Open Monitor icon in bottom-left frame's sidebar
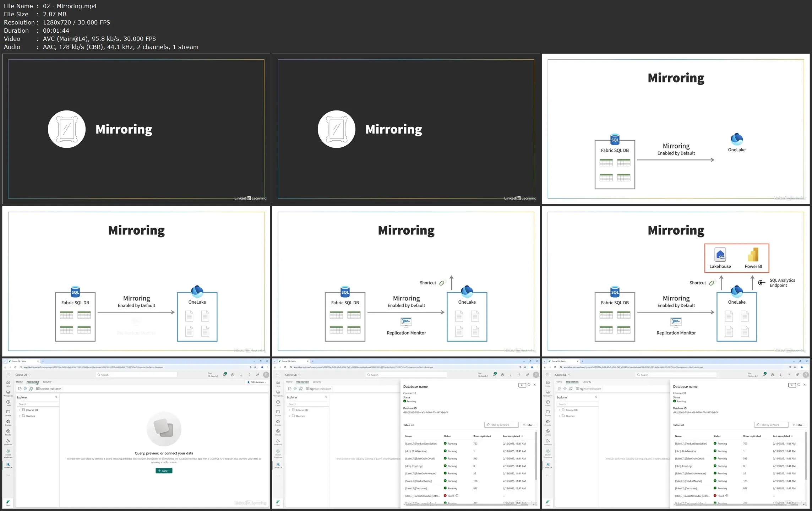The width and height of the screenshot is (812, 511). pyautogui.click(x=8, y=432)
